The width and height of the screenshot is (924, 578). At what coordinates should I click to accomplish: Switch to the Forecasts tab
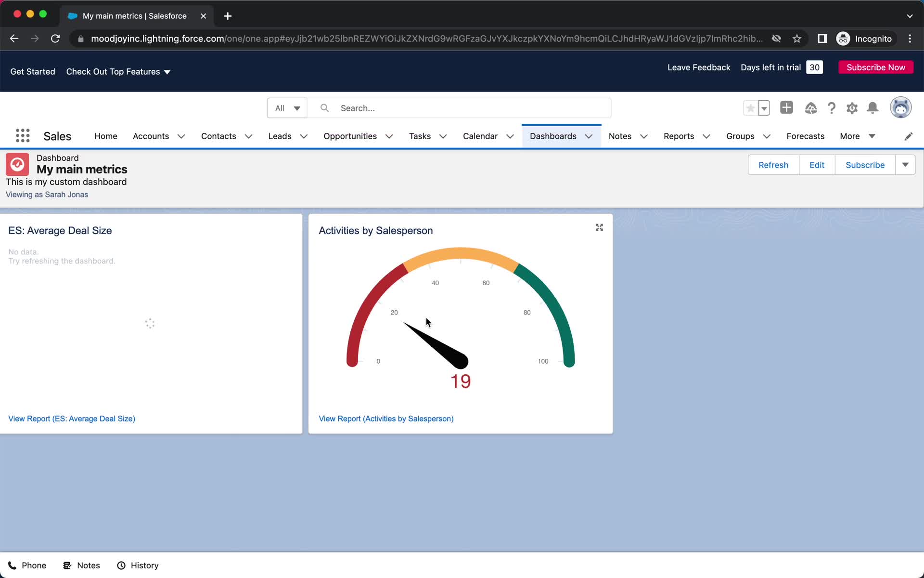coord(805,136)
